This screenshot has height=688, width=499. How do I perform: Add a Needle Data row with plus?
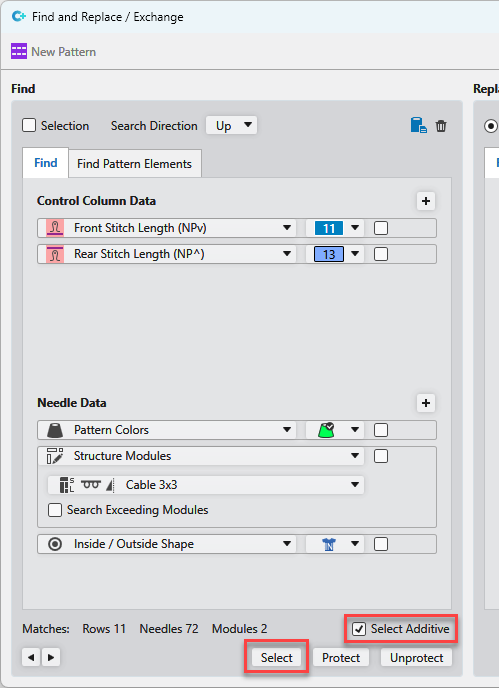click(426, 403)
